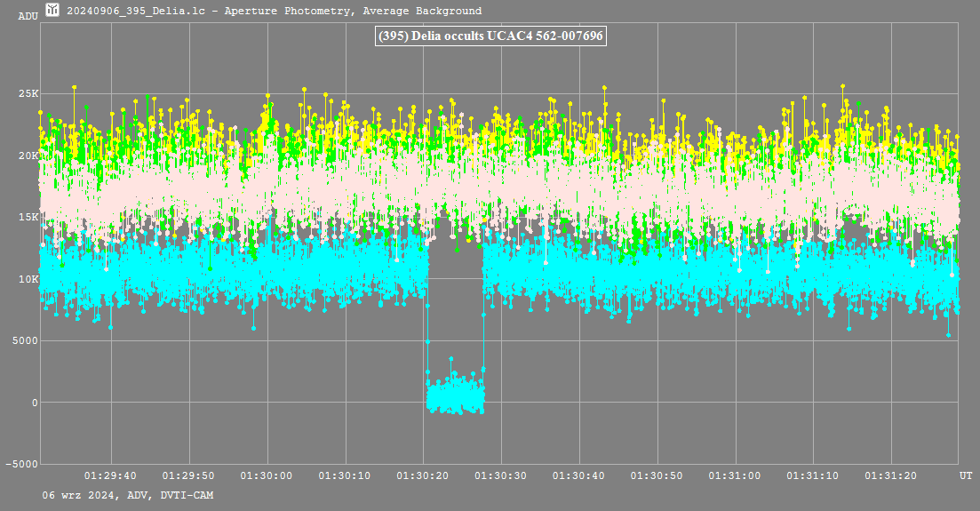This screenshot has width=980, height=511.
Task: Click the '01:31:20' time label
Action: (x=891, y=476)
